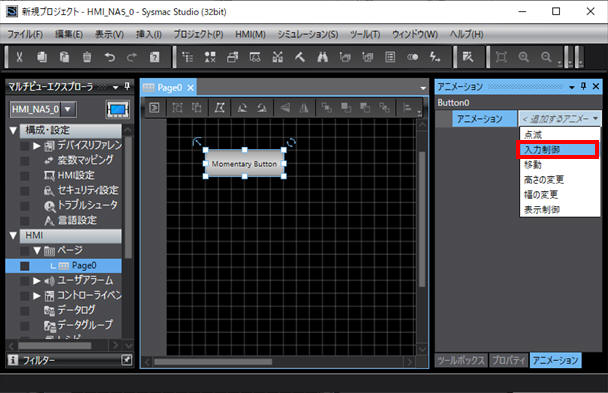Viewport: 608px width, 393px height.
Task: Toggle the checkbox beside ユーザアラーム
Action: coord(24,281)
